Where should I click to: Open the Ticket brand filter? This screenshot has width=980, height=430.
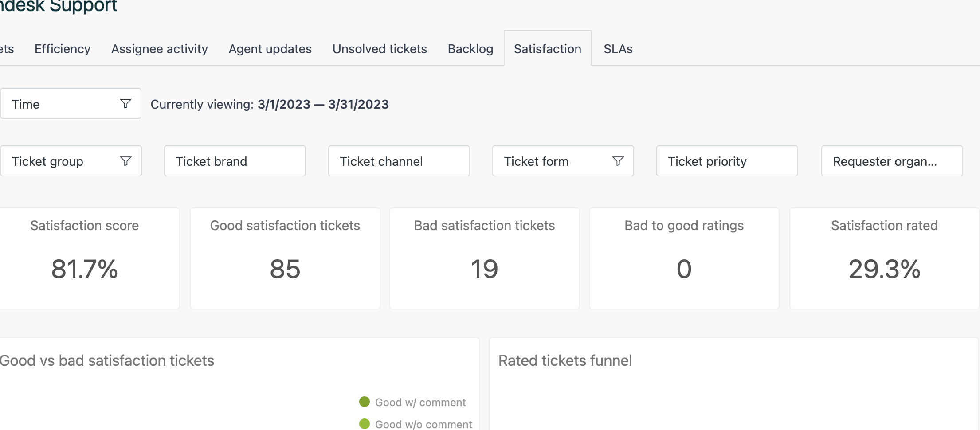tap(235, 161)
